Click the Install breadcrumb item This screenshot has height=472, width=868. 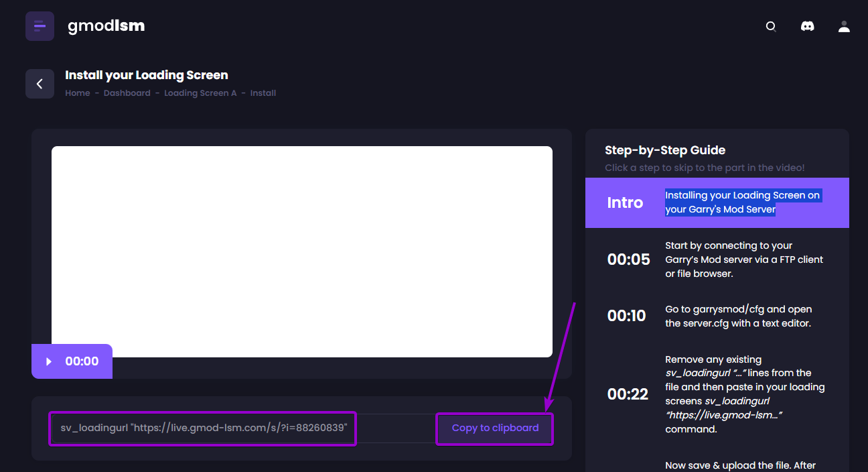263,93
